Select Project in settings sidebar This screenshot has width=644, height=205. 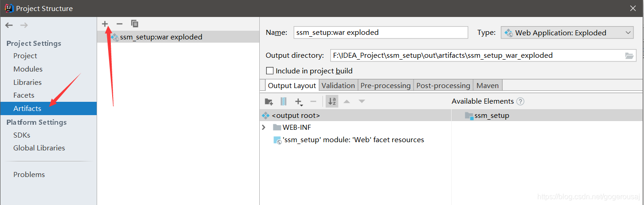(25, 56)
